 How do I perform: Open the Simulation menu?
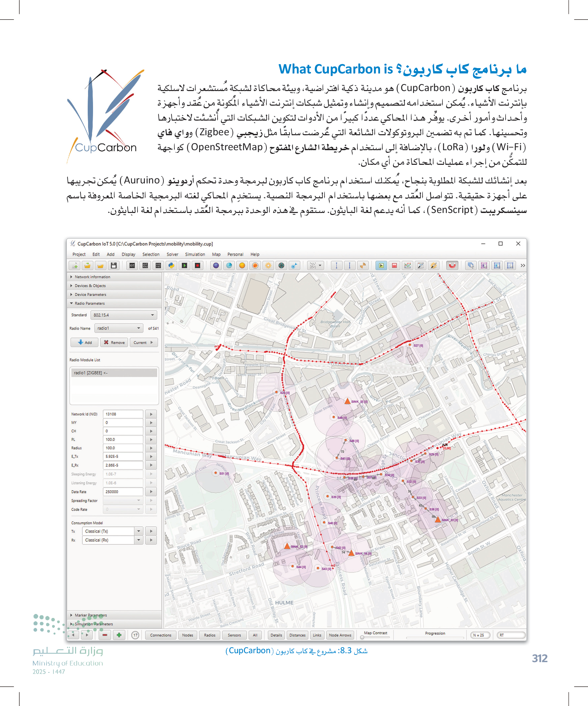195,254
